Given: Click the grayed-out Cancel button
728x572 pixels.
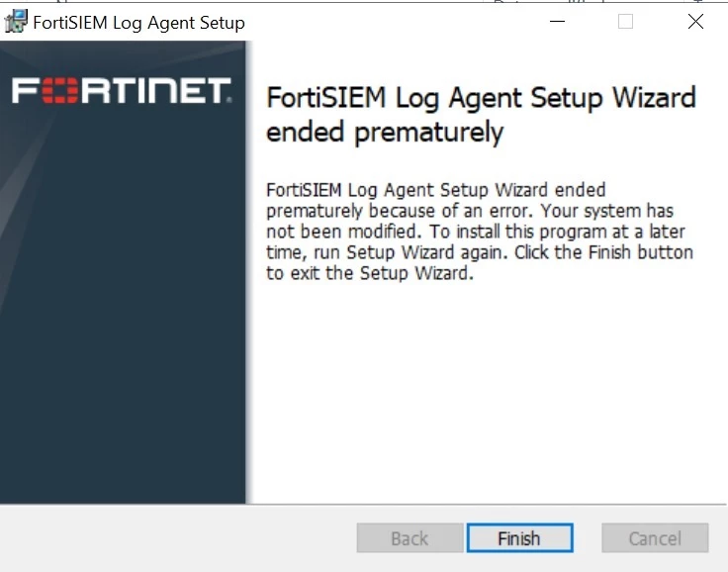Looking at the screenshot, I should (x=655, y=538).
